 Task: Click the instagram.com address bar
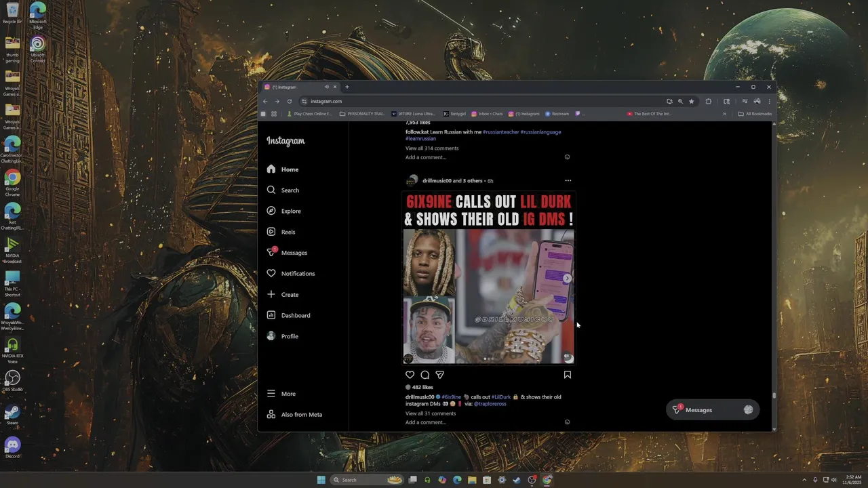click(481, 102)
